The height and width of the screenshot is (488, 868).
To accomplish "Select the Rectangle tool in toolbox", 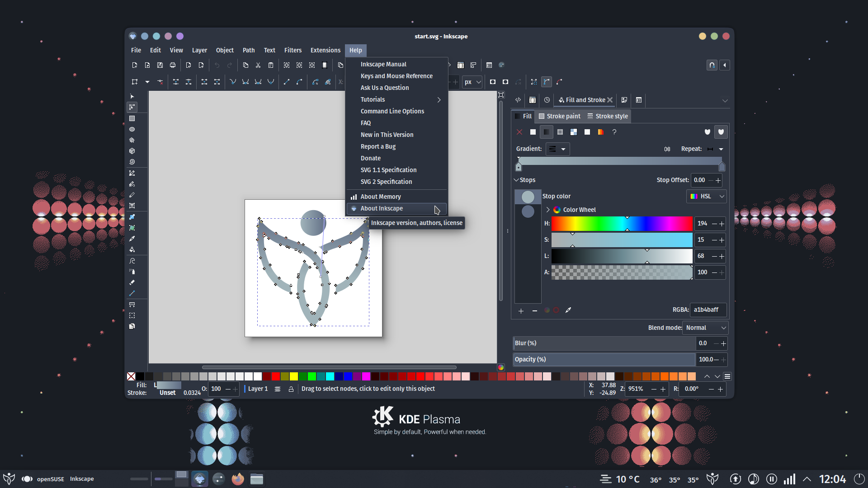I will (132, 118).
